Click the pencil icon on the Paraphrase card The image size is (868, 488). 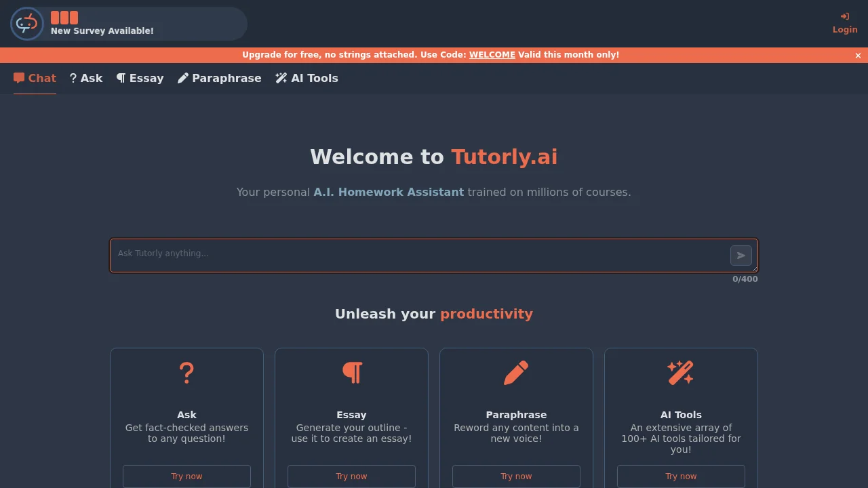point(516,373)
